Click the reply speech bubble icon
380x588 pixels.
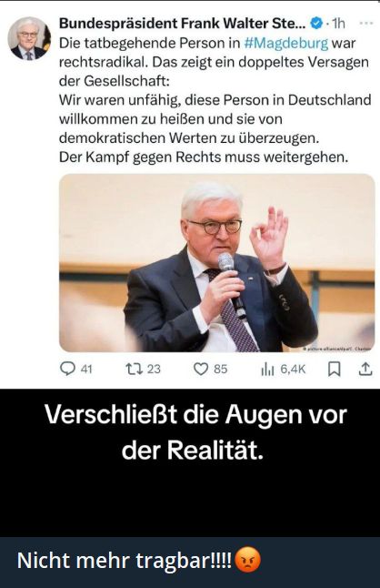68,369
